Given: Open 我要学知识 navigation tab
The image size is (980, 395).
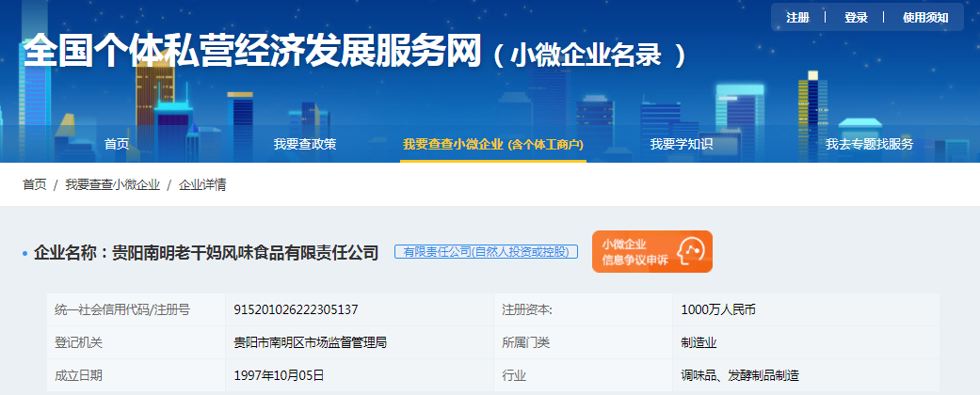Looking at the screenshot, I should 682,144.
